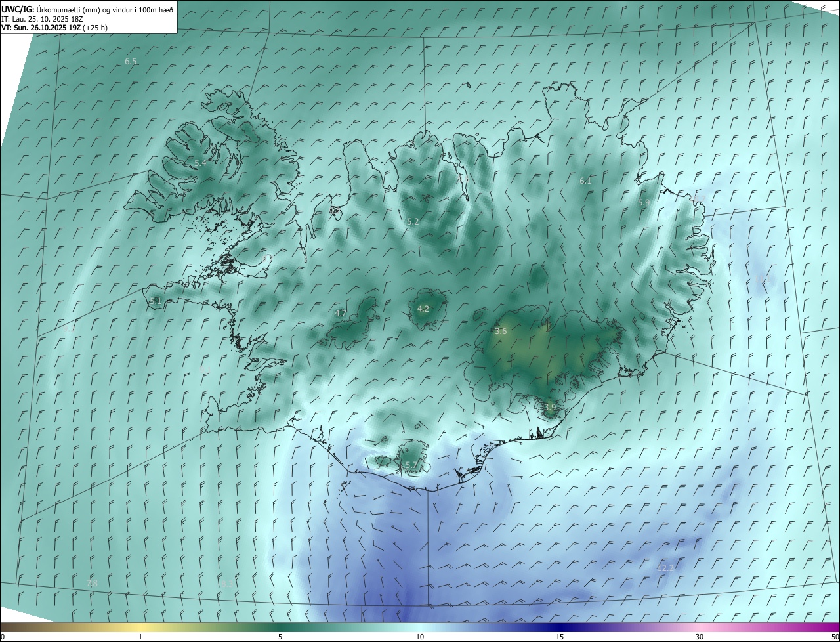Click the 15 tick on the color scale
The width and height of the screenshot is (840, 642).
click(x=560, y=637)
